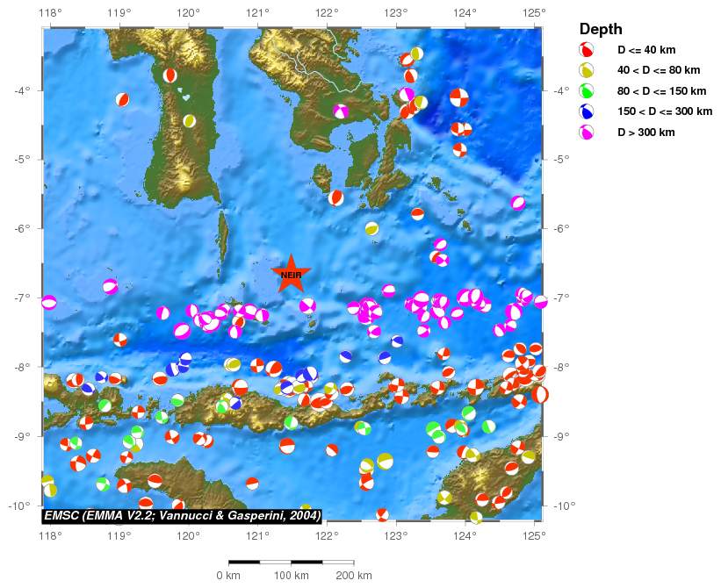Viewport: 721px width, 588px height.
Task: Select the magenta beachball just southeast of the star
Action: tap(307, 305)
